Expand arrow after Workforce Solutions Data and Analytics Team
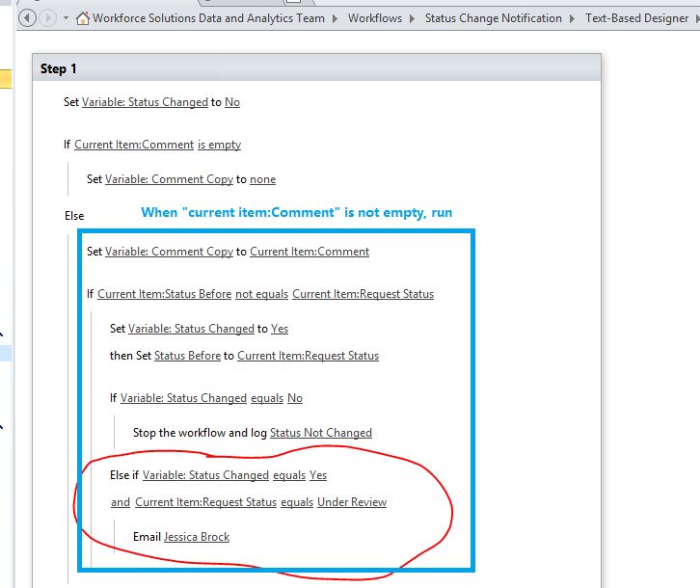Viewport: 700px width, 588px height. pyautogui.click(x=336, y=18)
